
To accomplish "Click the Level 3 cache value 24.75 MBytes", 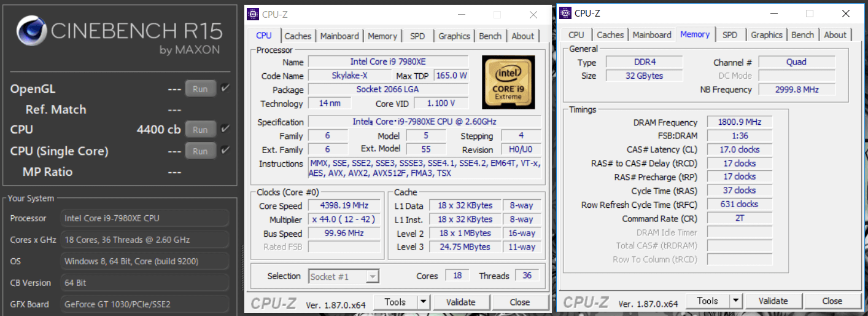I will click(465, 247).
